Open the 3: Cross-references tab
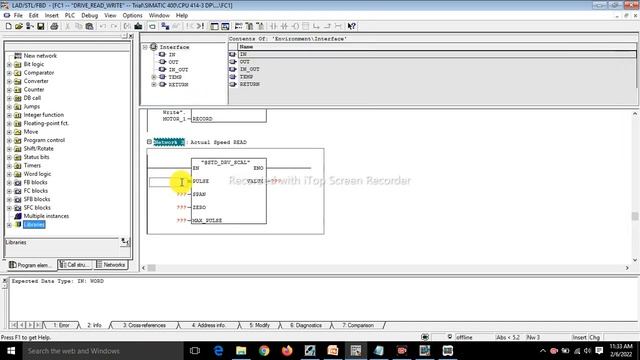640x360 pixels. coord(144,325)
